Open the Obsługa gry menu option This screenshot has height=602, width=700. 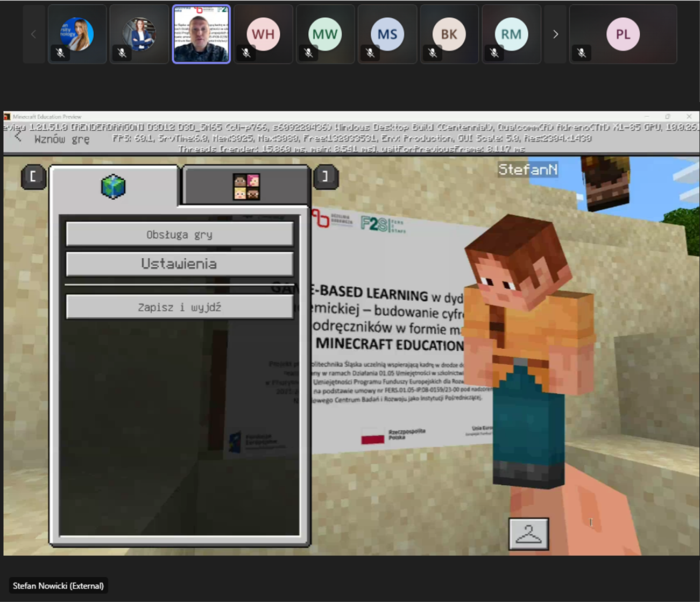[x=180, y=235]
